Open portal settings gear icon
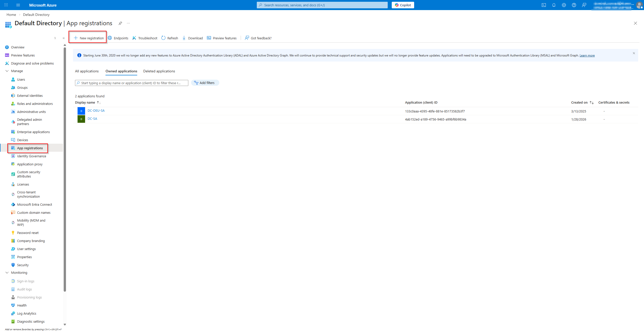Image resolution: width=644 pixels, height=332 pixels. pyautogui.click(x=564, y=5)
